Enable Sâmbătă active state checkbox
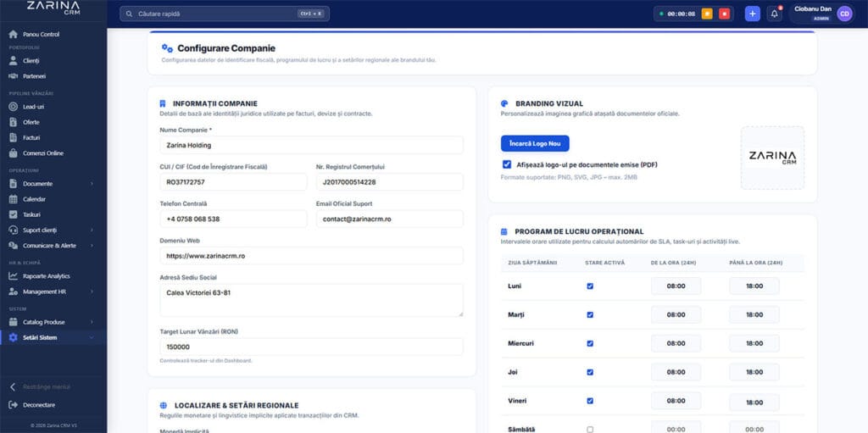 [x=590, y=429]
